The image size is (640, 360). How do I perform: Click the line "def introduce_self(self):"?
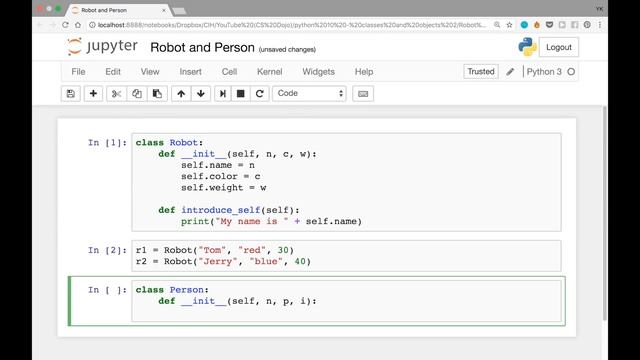point(229,210)
